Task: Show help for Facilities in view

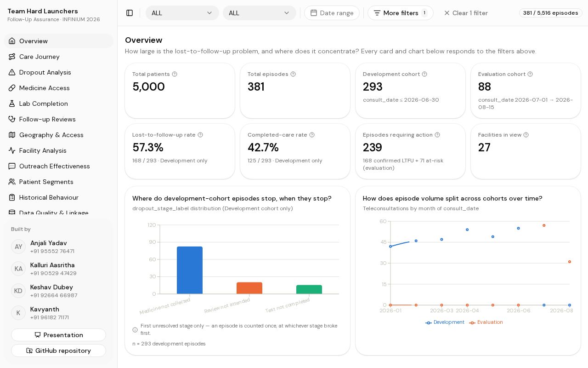Action: click(x=526, y=135)
